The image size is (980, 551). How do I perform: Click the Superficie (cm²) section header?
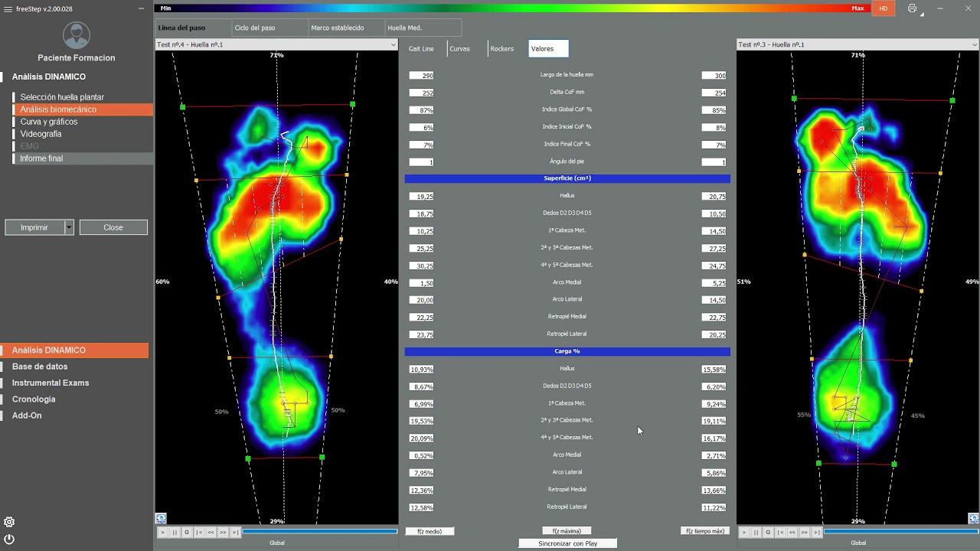tap(567, 178)
